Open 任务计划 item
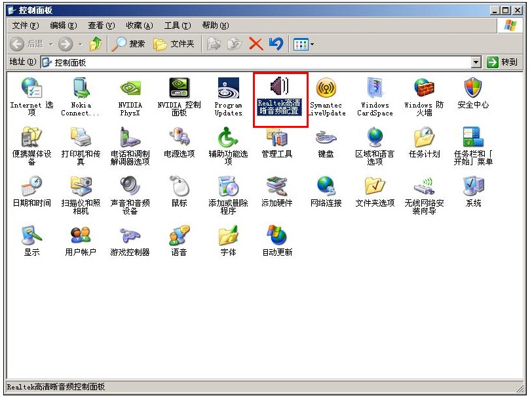Viewport: 532px width, 398px height. (x=424, y=142)
